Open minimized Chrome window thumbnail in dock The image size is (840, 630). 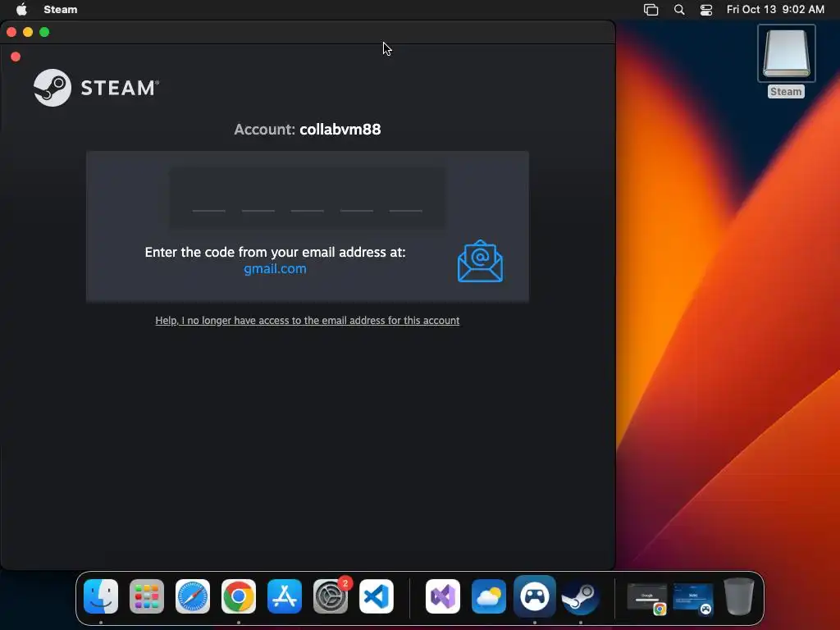(647, 598)
